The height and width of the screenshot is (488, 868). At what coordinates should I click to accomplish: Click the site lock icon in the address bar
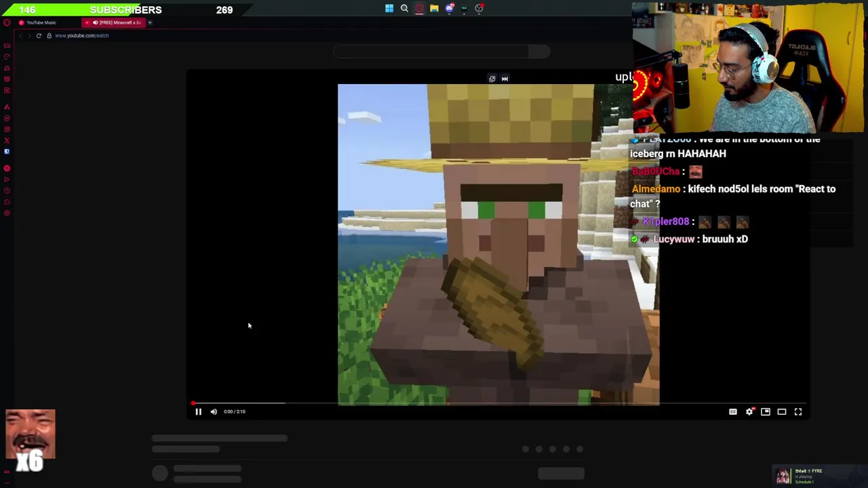(49, 35)
